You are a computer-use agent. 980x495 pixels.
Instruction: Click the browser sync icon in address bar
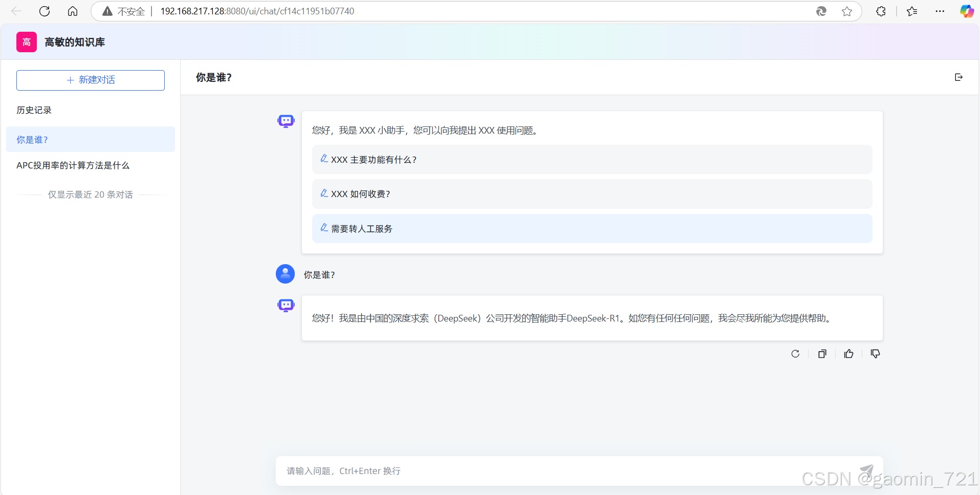tap(821, 11)
